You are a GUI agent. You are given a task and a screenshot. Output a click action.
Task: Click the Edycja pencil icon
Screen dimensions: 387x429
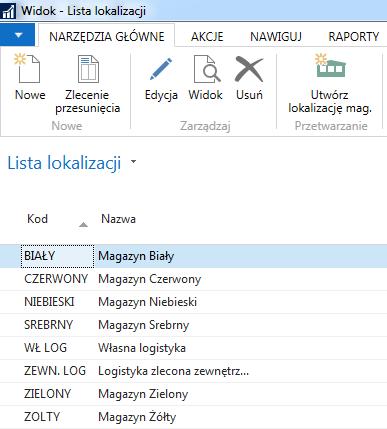coord(161,69)
